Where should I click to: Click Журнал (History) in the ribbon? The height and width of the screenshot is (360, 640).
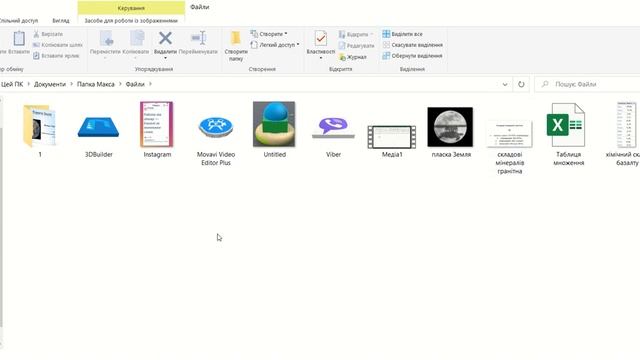(353, 57)
